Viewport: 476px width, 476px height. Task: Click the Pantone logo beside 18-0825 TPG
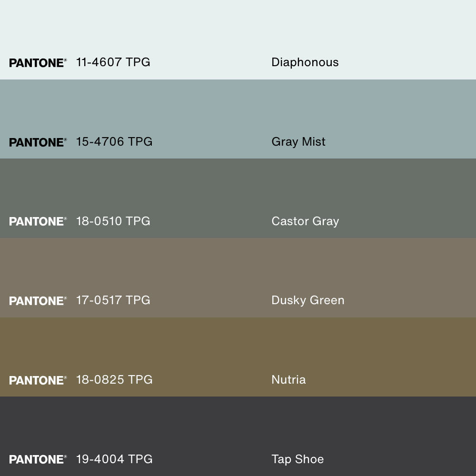[x=38, y=380]
